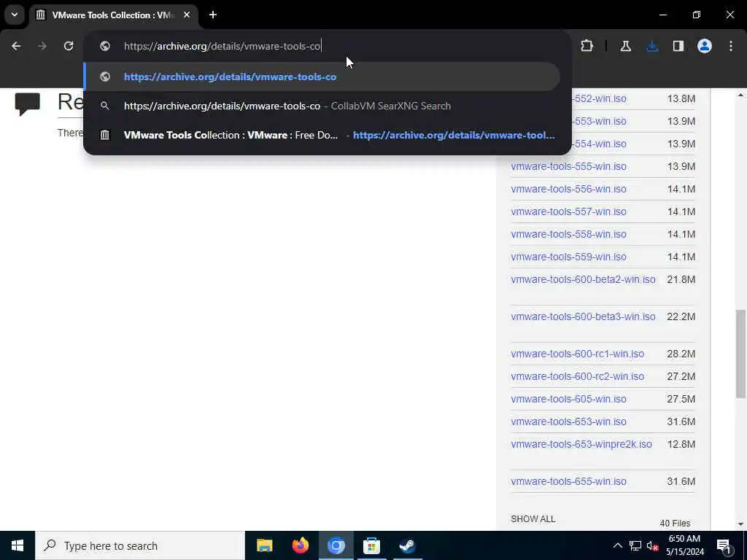
Task: Open vmware-tools-653-winpre2k.iso link
Action: (x=581, y=444)
